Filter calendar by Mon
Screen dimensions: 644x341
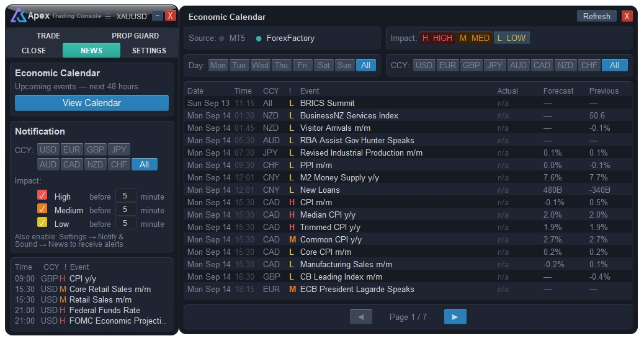(x=218, y=65)
